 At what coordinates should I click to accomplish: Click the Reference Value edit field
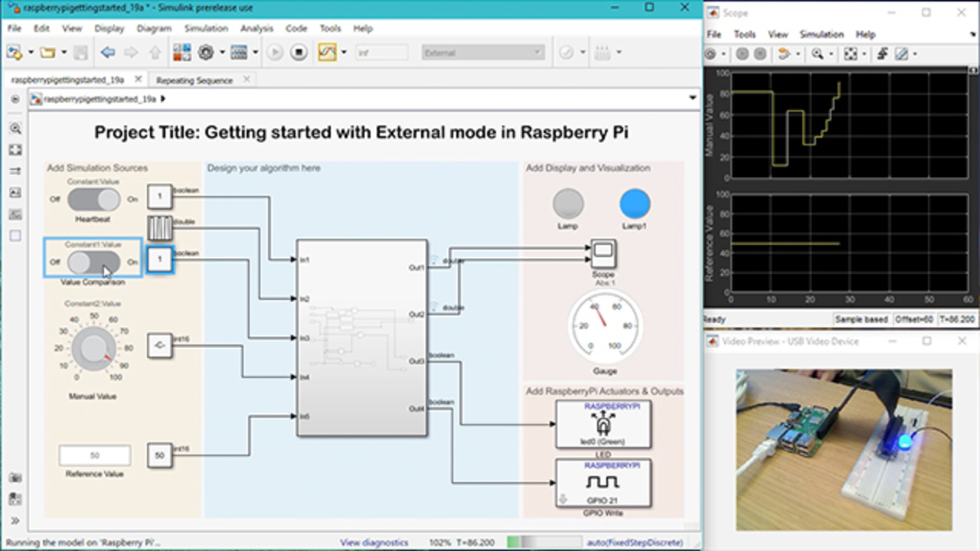pyautogui.click(x=95, y=456)
